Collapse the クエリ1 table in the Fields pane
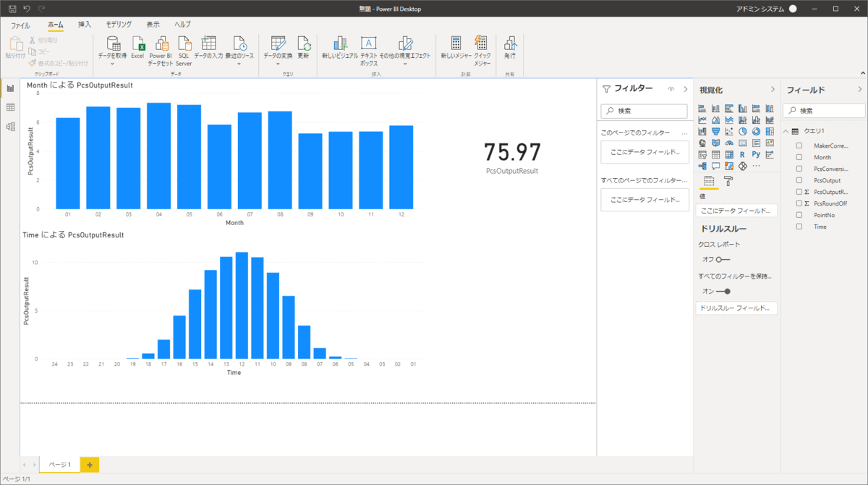 point(786,130)
